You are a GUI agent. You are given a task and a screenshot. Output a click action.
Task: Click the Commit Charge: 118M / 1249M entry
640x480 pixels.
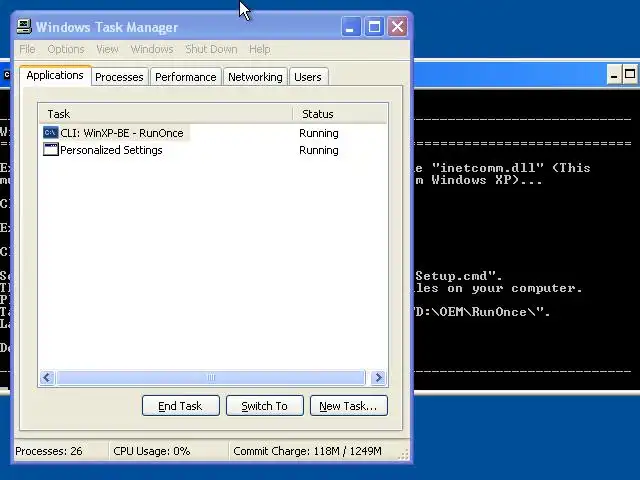307,451
